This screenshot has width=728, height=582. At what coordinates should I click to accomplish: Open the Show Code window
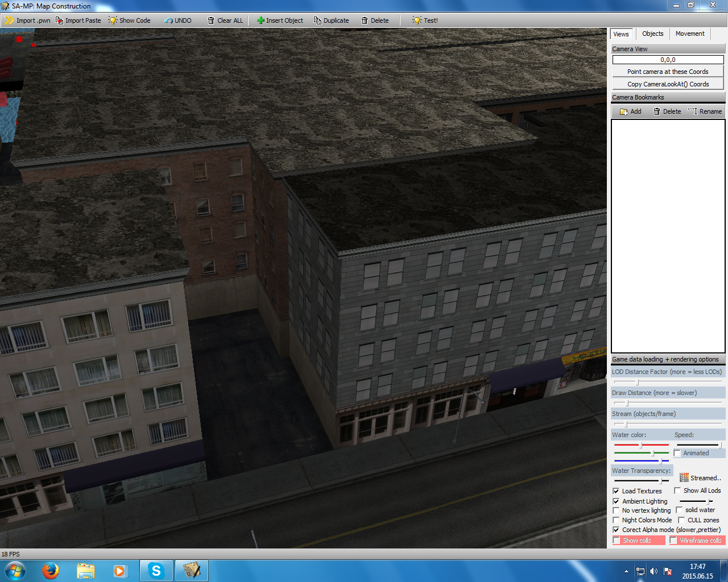129,20
